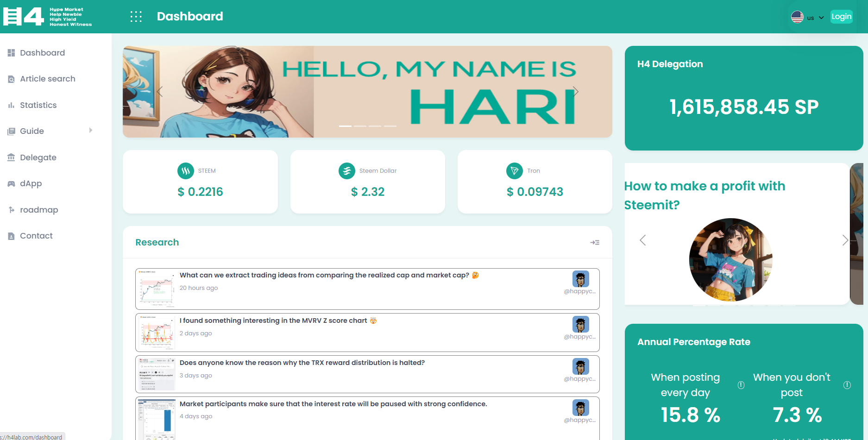Image resolution: width=868 pixels, height=440 pixels.
Task: Click author avatar on the MVRV Z score post
Action: coord(580,324)
